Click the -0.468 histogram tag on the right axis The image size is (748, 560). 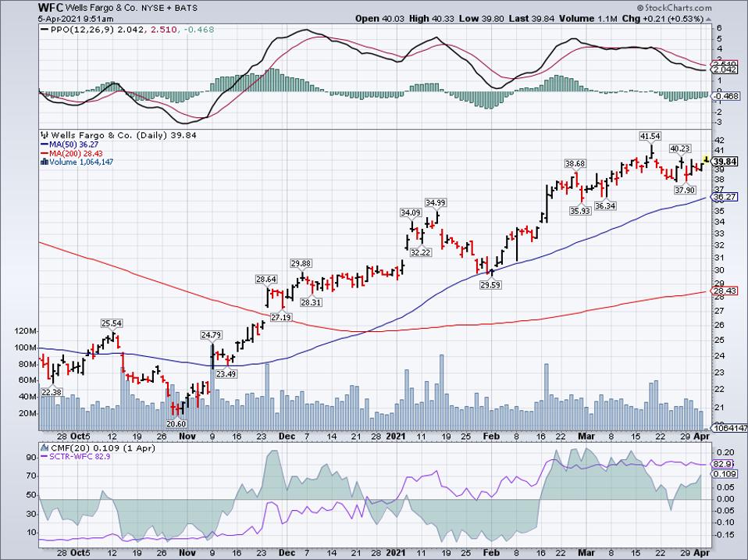click(725, 96)
